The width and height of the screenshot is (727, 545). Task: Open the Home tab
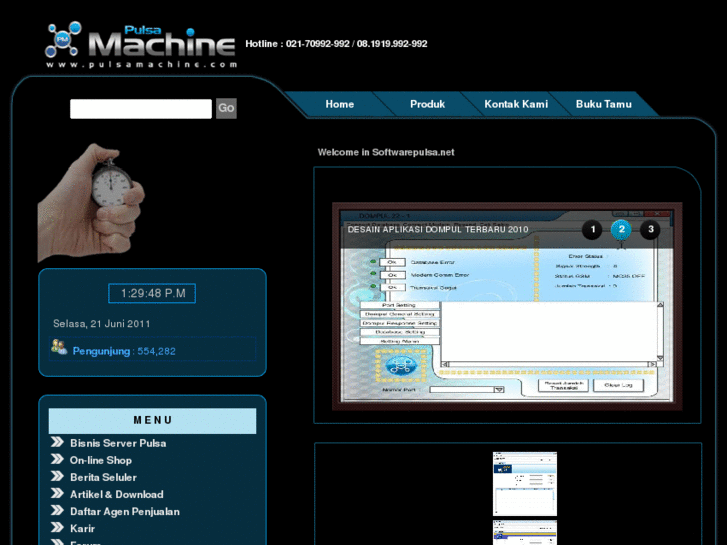point(339,104)
